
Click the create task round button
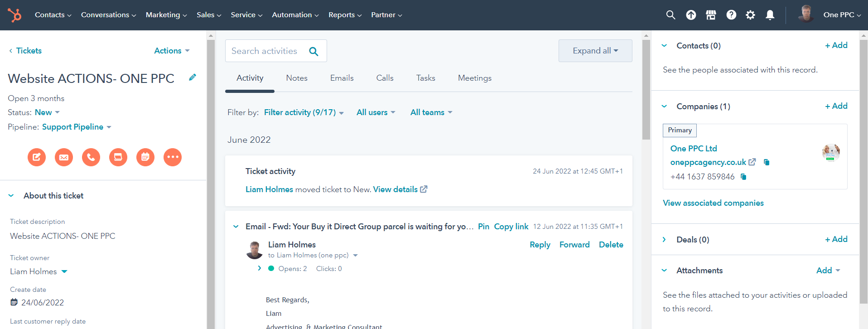pyautogui.click(x=118, y=157)
